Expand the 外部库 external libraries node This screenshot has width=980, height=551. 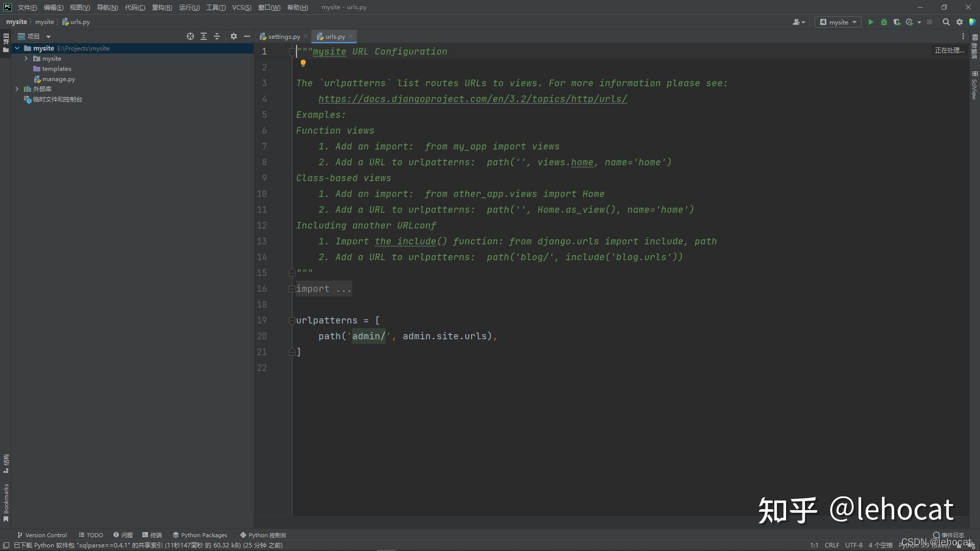click(x=17, y=89)
